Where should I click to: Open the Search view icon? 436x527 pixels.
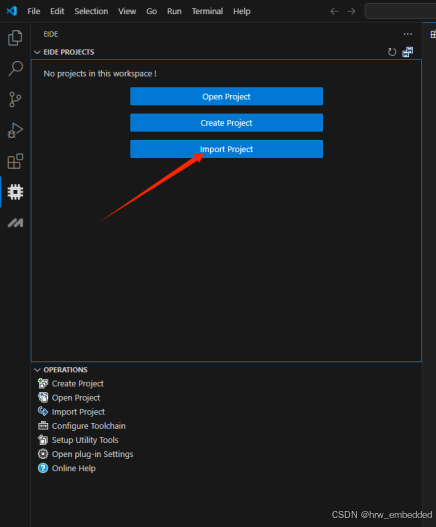pyautogui.click(x=15, y=69)
